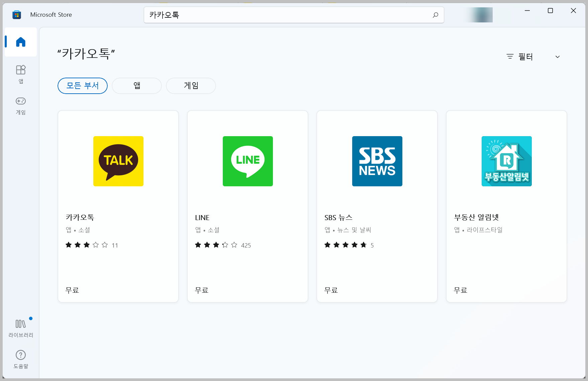588x381 pixels.
Task: Click the SBS 뉴스 app title
Action: point(338,218)
